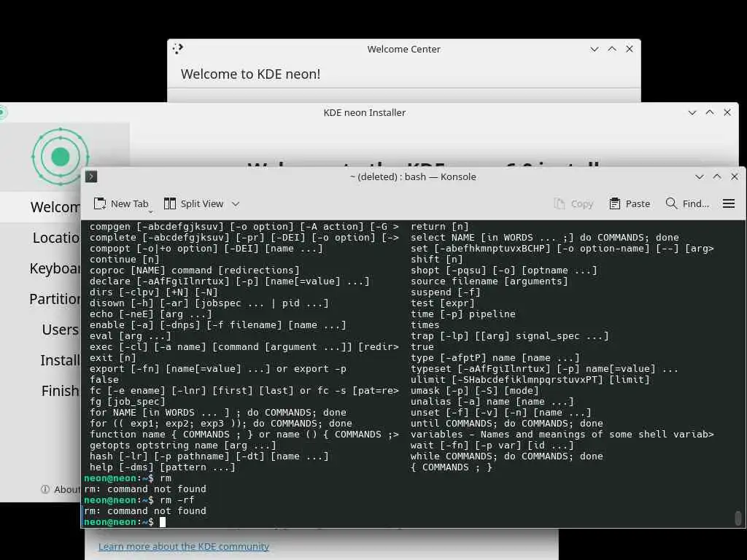The width and height of the screenshot is (747, 560).
Task: Click the terminal cursor at the prompt
Action: tap(163, 522)
